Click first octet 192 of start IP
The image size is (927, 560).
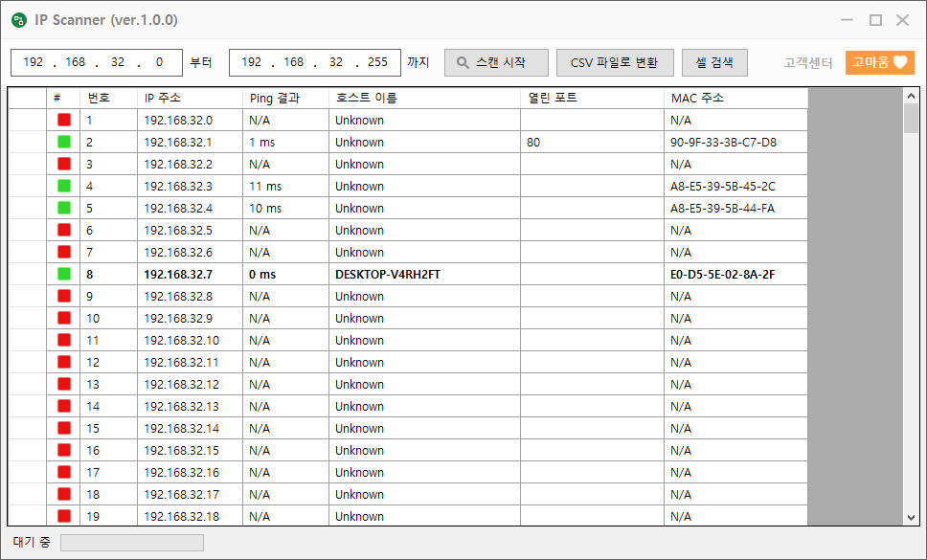tap(34, 62)
